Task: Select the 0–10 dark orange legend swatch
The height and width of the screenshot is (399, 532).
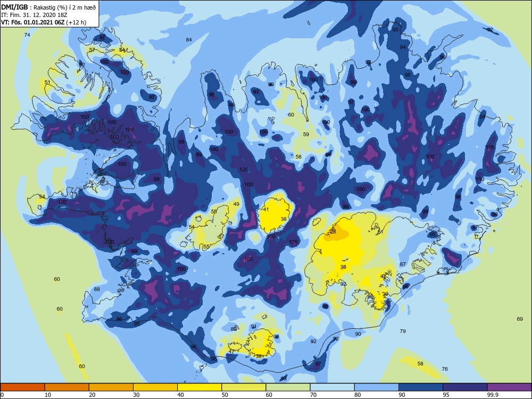Action: tap(22, 387)
